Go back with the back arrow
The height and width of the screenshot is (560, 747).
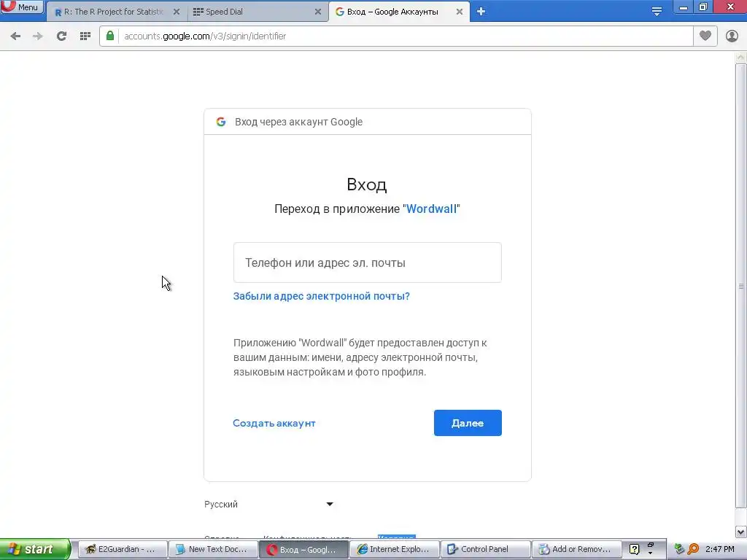coord(15,36)
